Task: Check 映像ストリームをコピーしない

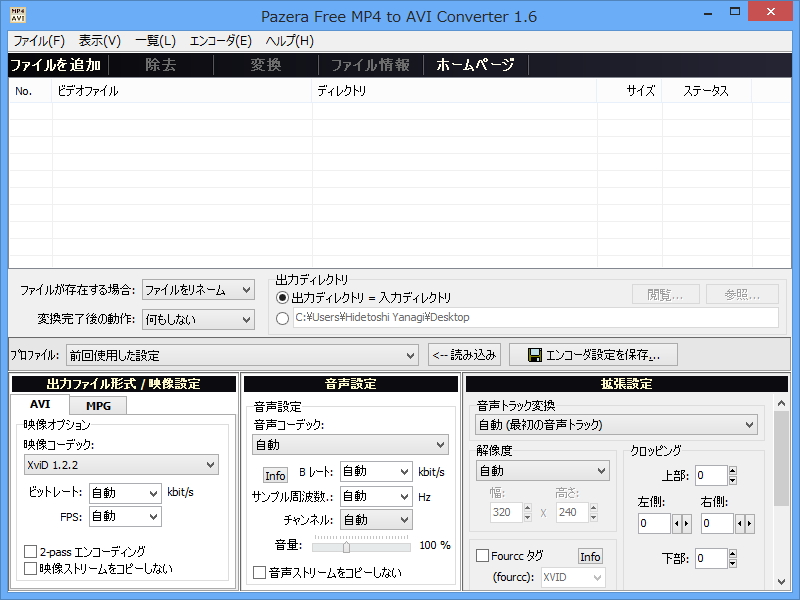Action: coord(30,570)
